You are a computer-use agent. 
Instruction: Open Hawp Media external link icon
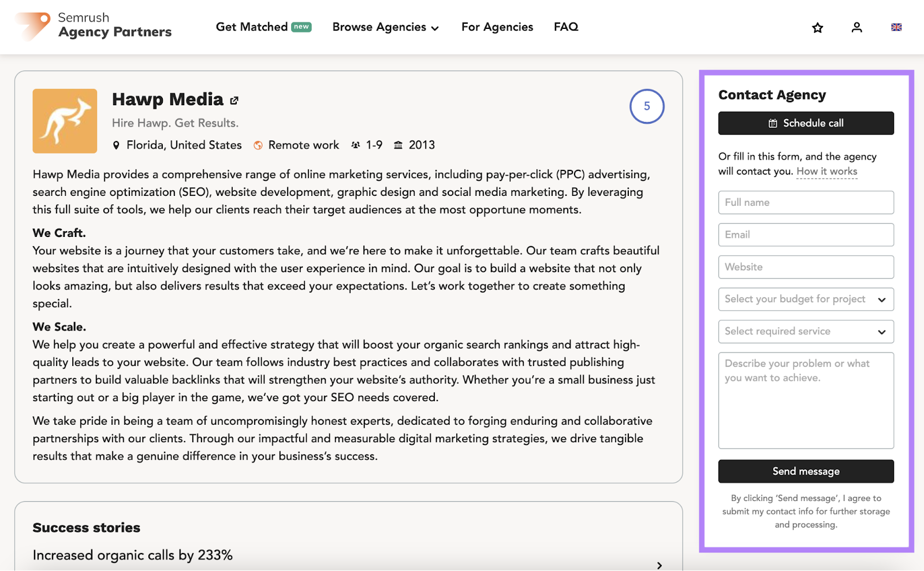234,101
